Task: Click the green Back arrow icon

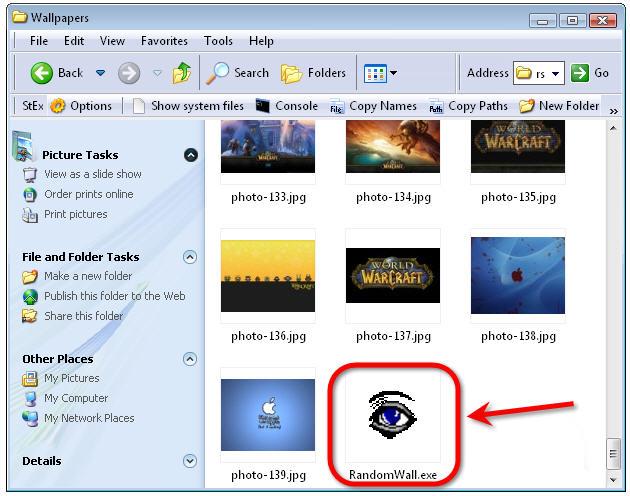Action: [41, 73]
